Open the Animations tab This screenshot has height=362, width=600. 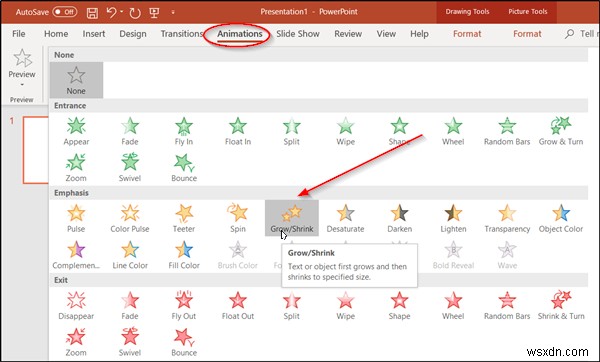point(240,34)
